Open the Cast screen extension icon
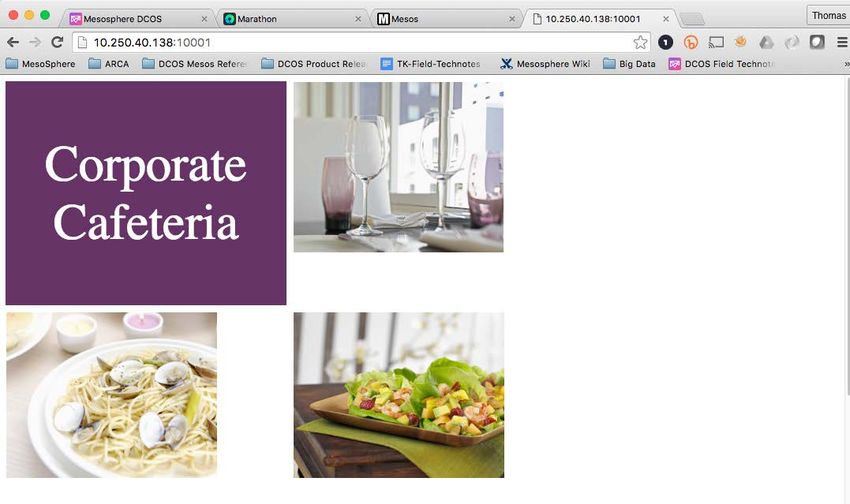This screenshot has width=850, height=504. coord(716,42)
